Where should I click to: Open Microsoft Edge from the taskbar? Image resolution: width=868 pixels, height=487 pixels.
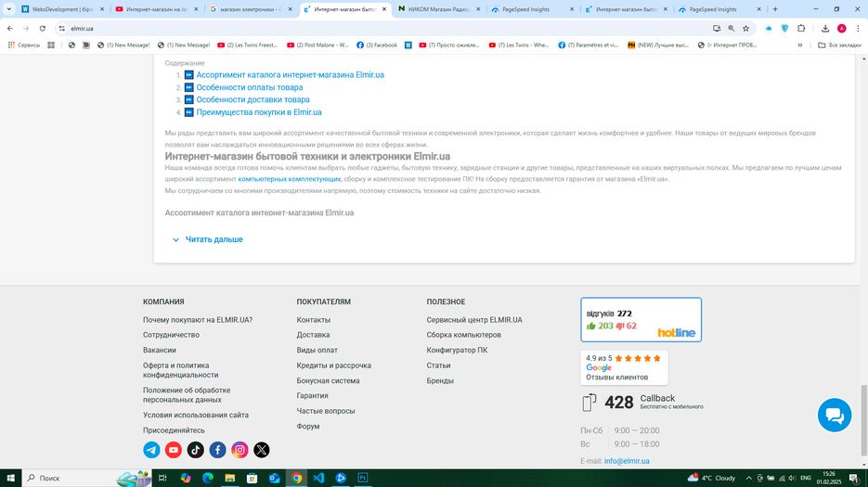208,478
